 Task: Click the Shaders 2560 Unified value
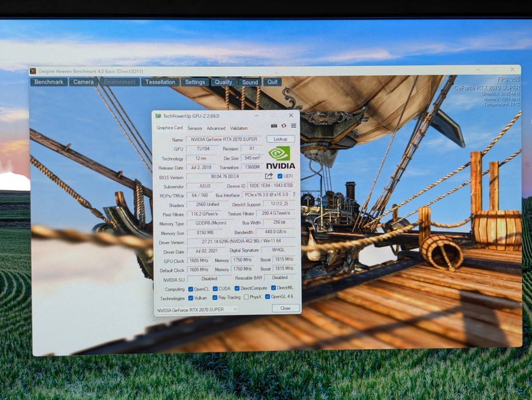coord(208,205)
